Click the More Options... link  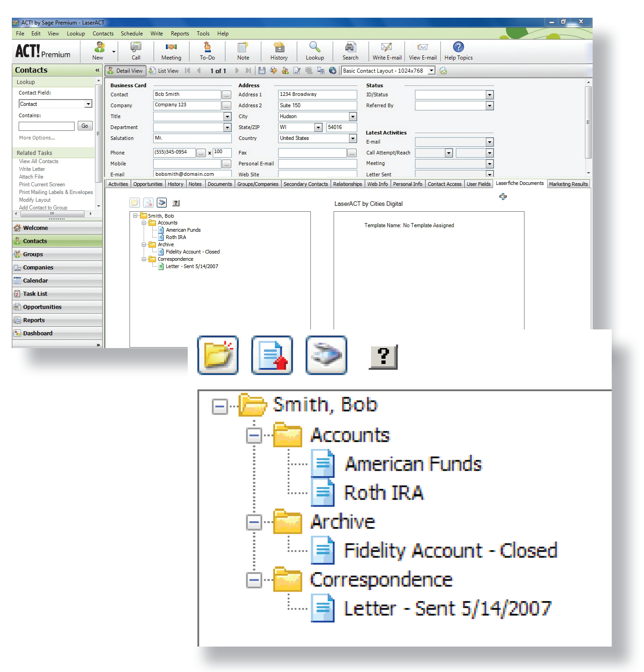37,138
